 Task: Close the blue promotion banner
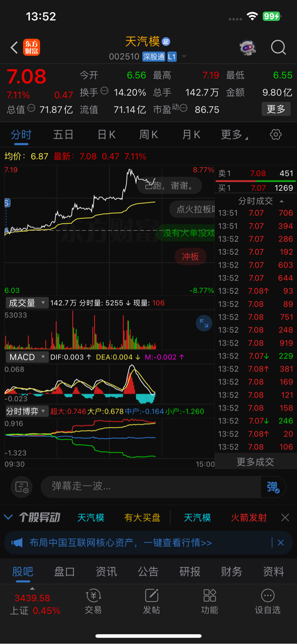pyautogui.click(x=281, y=543)
